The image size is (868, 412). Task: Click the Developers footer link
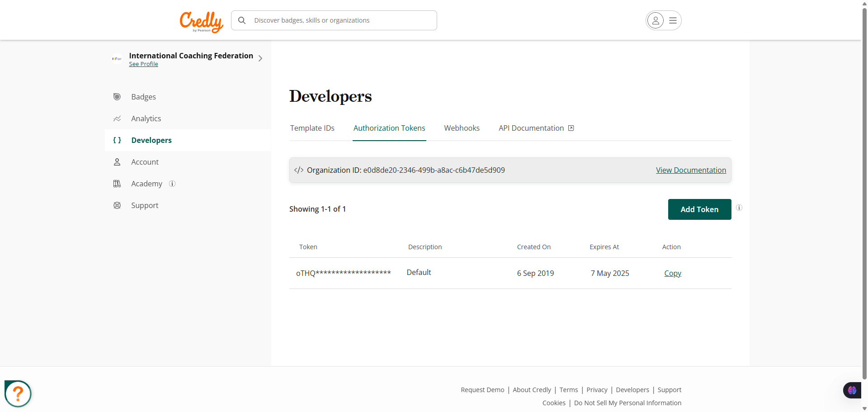(632, 390)
